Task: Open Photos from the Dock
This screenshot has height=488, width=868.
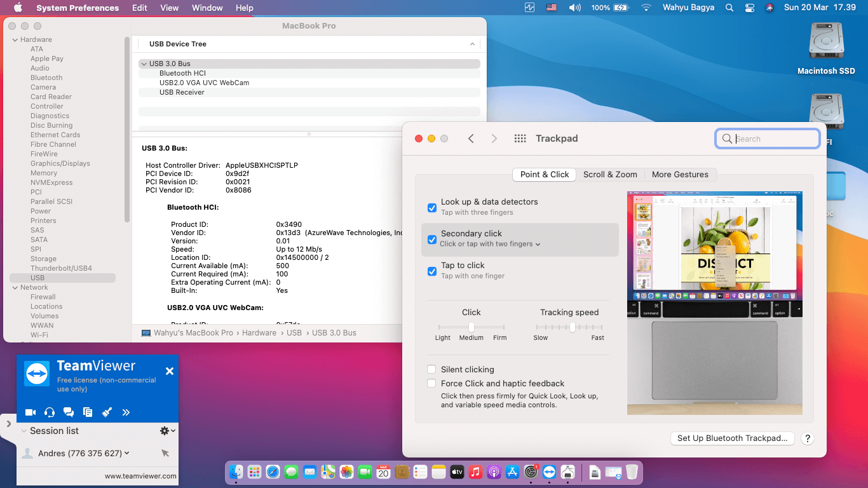Action: pos(346,472)
